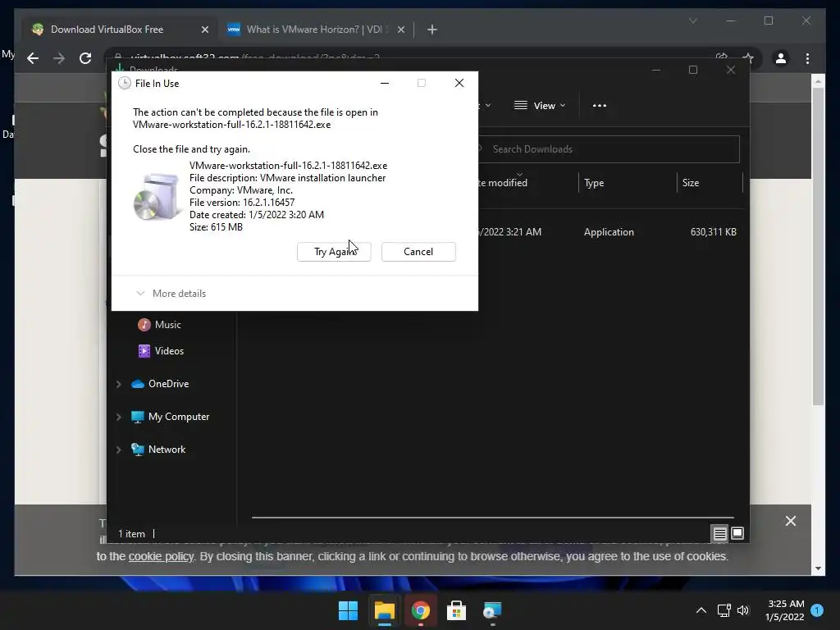Switch to details view icon in status bar

click(x=719, y=533)
